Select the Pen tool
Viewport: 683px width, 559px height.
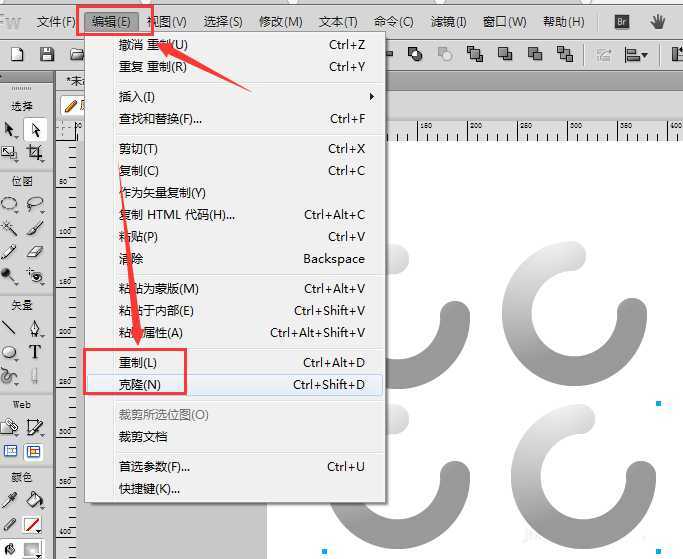(x=35, y=329)
